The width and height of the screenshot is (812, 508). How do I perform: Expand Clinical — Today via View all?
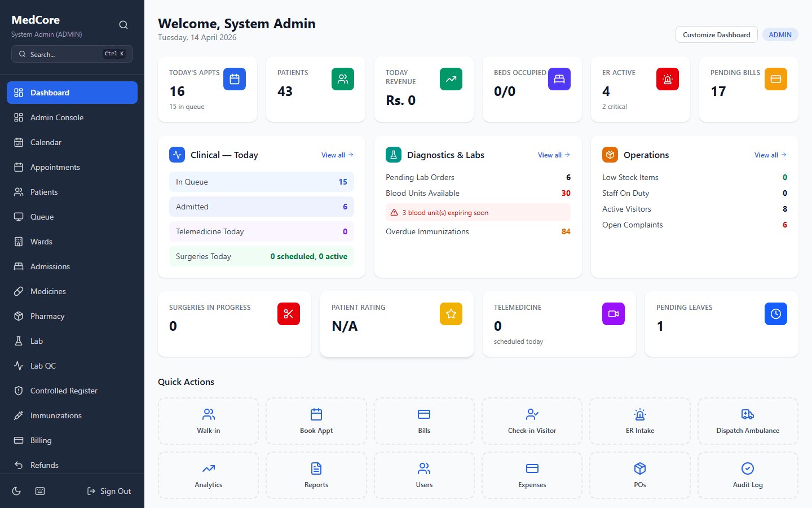337,155
